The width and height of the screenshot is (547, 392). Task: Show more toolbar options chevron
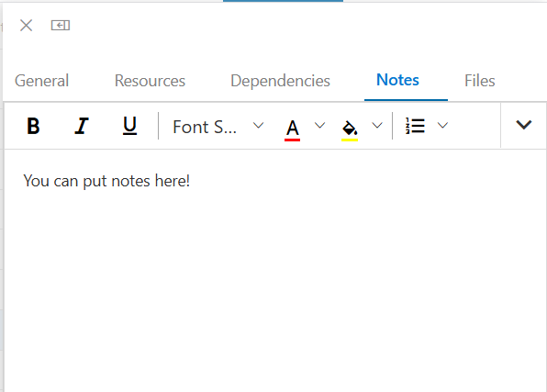pyautogui.click(x=524, y=125)
